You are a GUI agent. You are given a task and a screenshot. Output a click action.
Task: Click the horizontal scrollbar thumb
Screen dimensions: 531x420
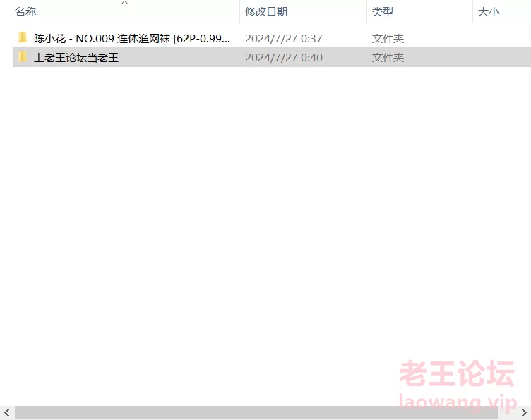(x=256, y=412)
